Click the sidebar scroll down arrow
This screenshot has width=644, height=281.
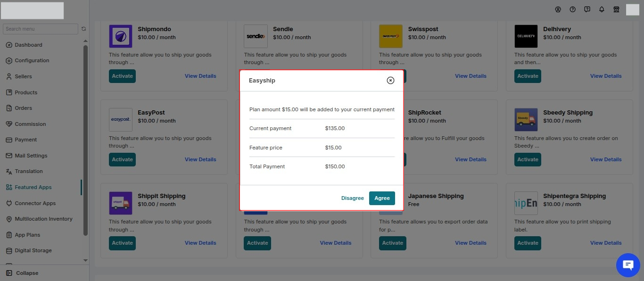coord(85,260)
